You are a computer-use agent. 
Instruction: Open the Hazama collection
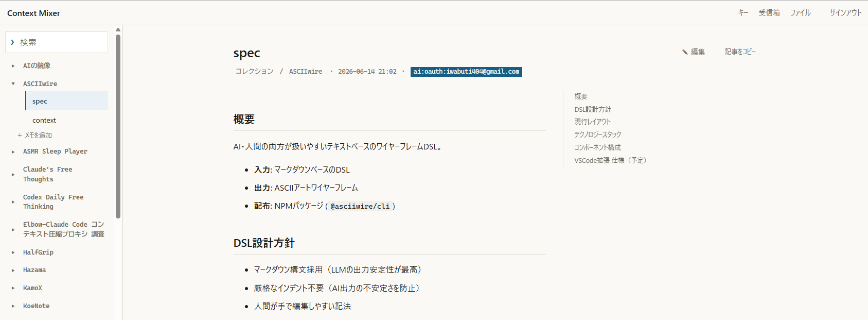click(34, 270)
